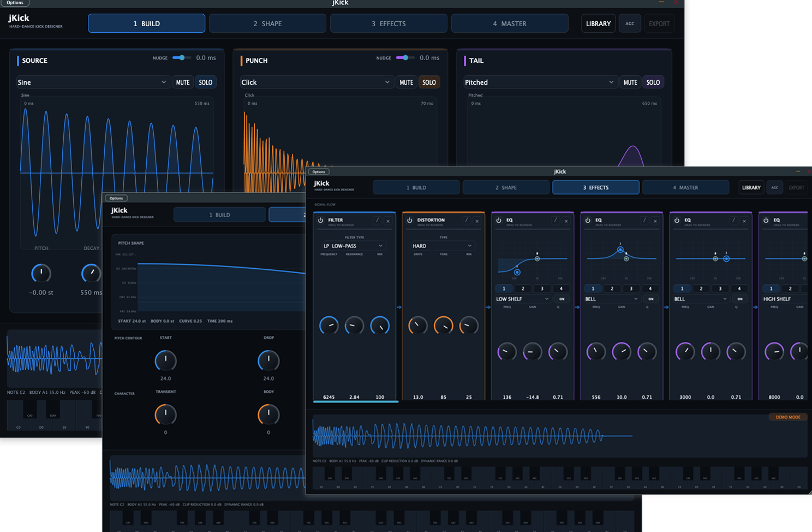Select 2 Shape tab in the Effects window
Viewport: 812px width, 532px height.
click(506, 187)
